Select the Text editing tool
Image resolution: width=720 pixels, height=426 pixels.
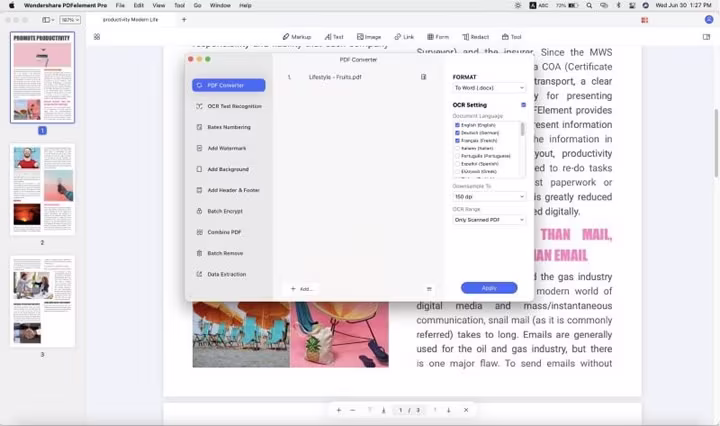[334, 37]
